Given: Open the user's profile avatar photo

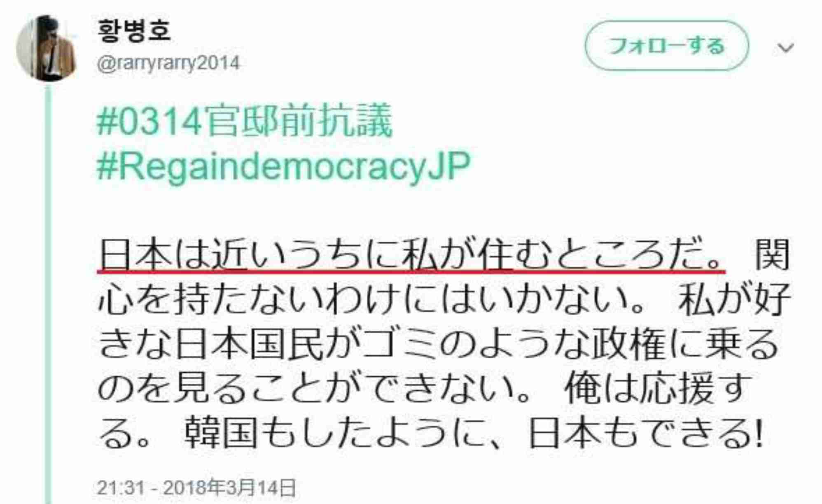Looking at the screenshot, I should pos(47,48).
